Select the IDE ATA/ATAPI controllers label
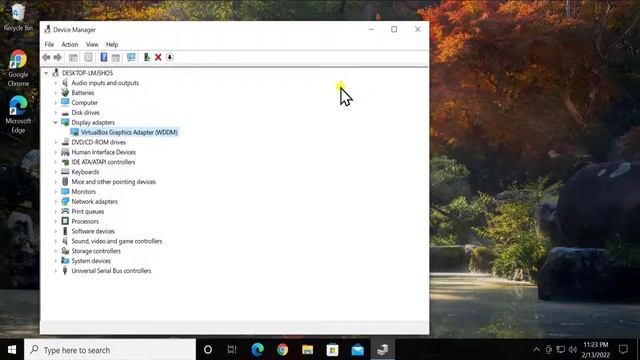 tap(103, 162)
